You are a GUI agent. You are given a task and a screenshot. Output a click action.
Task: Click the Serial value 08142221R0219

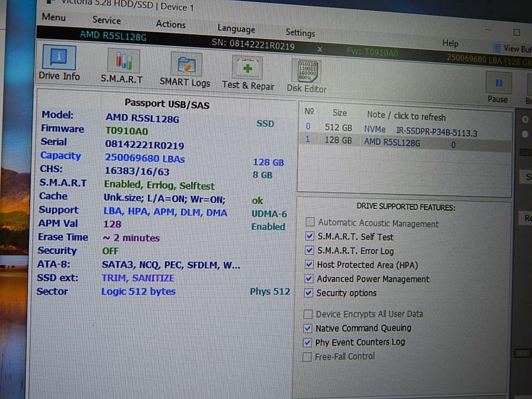click(x=144, y=145)
